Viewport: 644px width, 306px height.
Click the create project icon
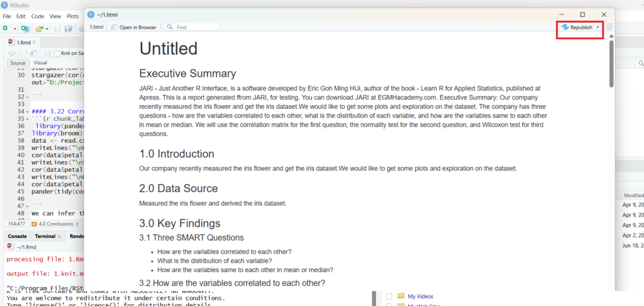tap(25, 28)
